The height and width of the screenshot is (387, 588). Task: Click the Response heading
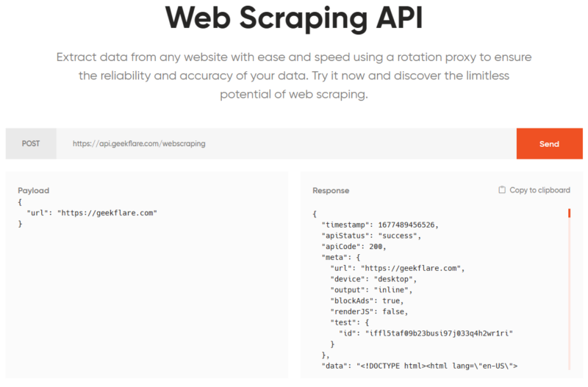point(331,190)
